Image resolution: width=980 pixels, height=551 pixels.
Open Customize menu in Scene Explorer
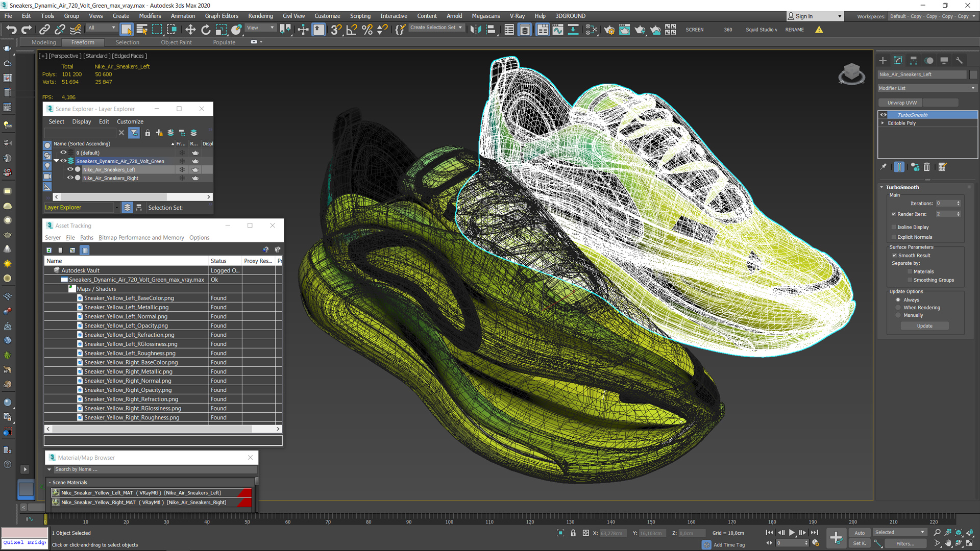[x=130, y=122]
